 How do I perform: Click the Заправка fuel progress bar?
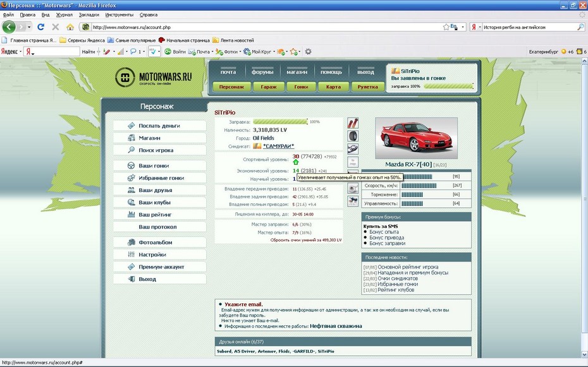pyautogui.click(x=280, y=122)
